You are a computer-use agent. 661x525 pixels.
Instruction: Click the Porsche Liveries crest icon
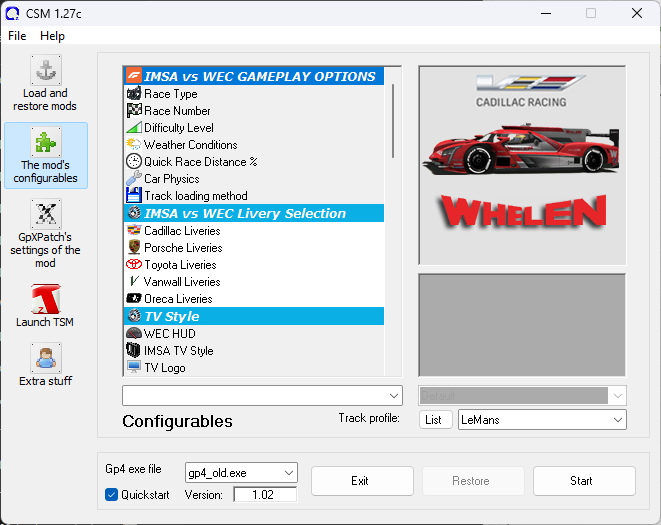[134, 247]
